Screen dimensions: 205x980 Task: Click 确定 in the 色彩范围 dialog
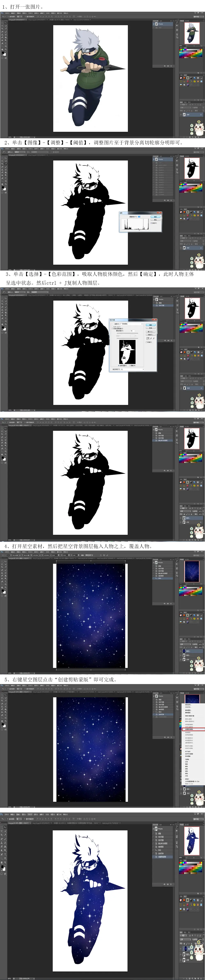[x=150, y=325]
